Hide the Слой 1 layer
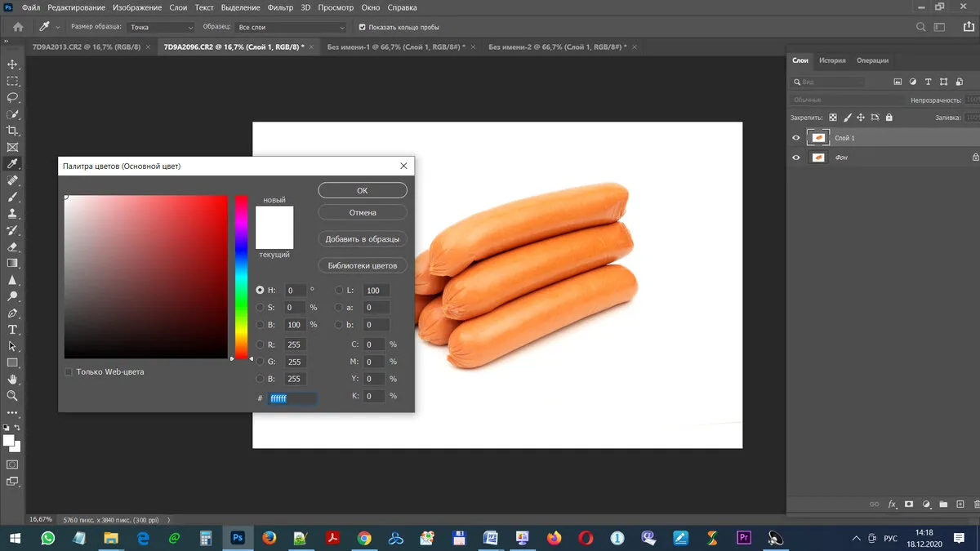 [x=796, y=138]
